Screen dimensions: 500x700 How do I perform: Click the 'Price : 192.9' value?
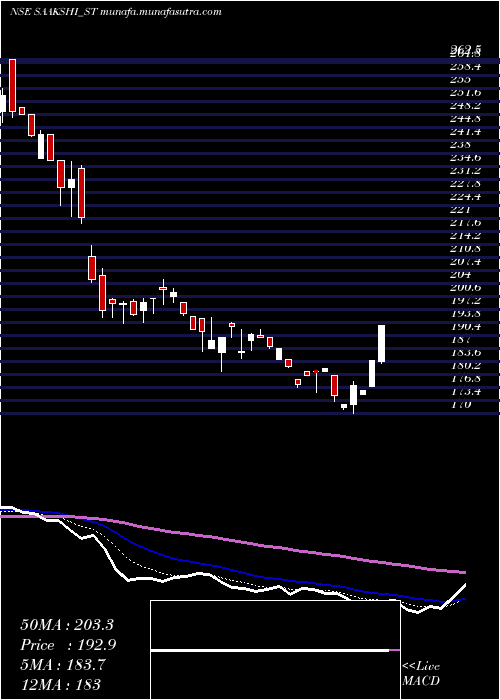pos(68,645)
